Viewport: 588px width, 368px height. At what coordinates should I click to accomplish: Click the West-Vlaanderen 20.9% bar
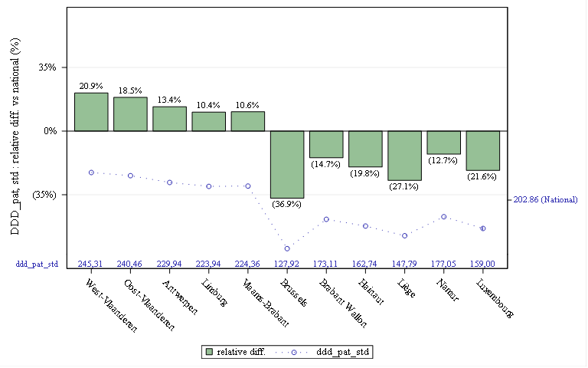click(x=91, y=112)
